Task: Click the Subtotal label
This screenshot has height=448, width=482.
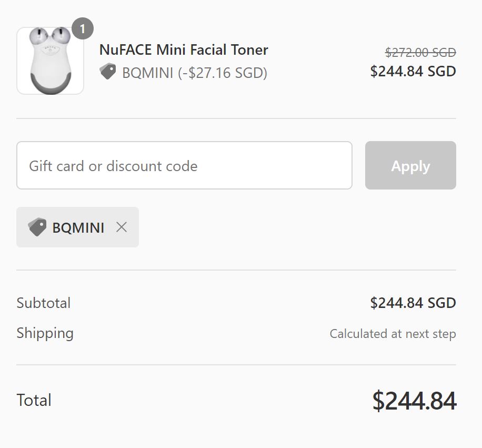Action: 44,303
